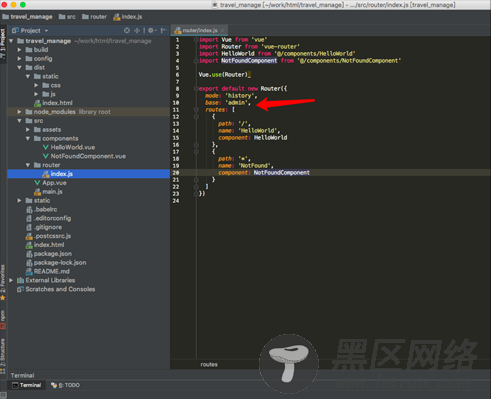Collapse the src folder

(x=19, y=121)
